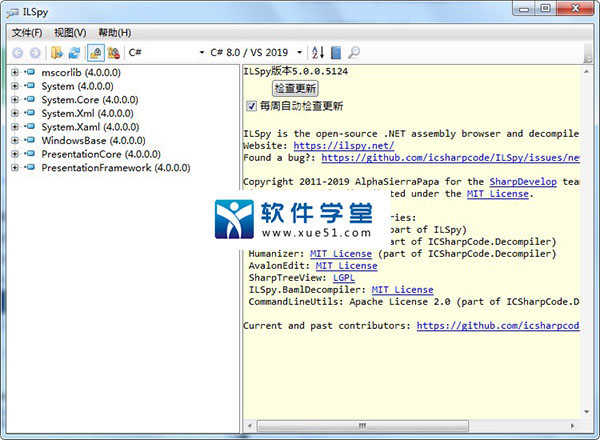
Task: Click the toolbar overflow arrow at right
Action: tap(587, 53)
